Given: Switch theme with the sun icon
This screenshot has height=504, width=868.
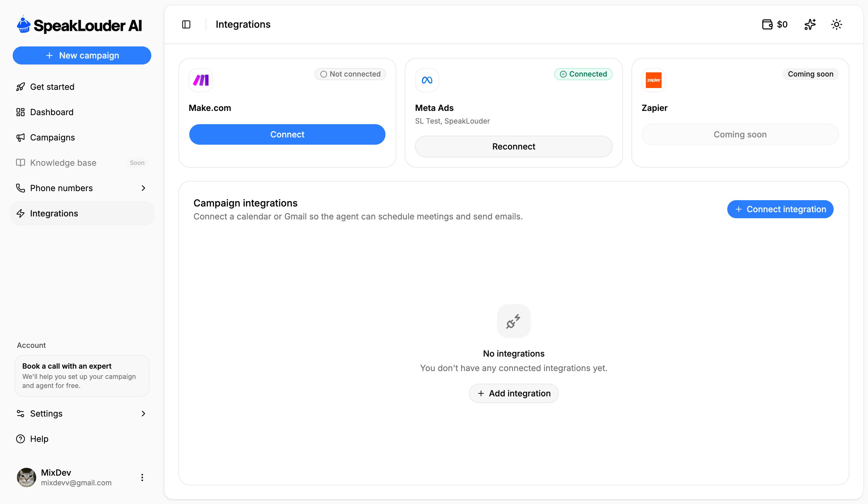Looking at the screenshot, I should pos(836,24).
